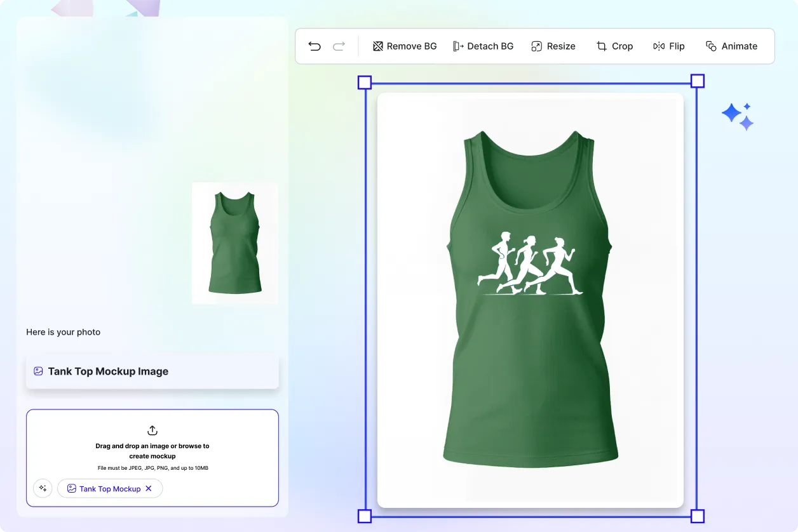The height and width of the screenshot is (532, 798).
Task: Open the Resize tool
Action: 553,46
